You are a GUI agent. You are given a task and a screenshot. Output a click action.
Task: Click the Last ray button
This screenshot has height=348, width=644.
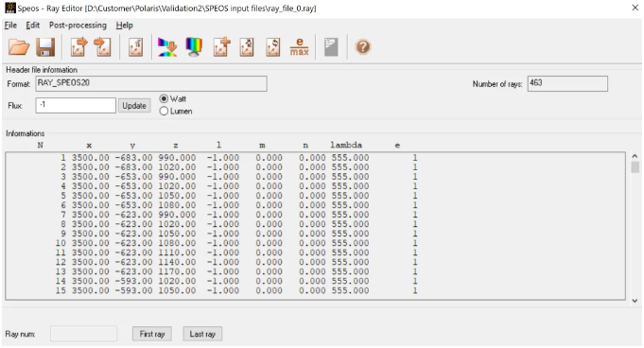(202, 334)
